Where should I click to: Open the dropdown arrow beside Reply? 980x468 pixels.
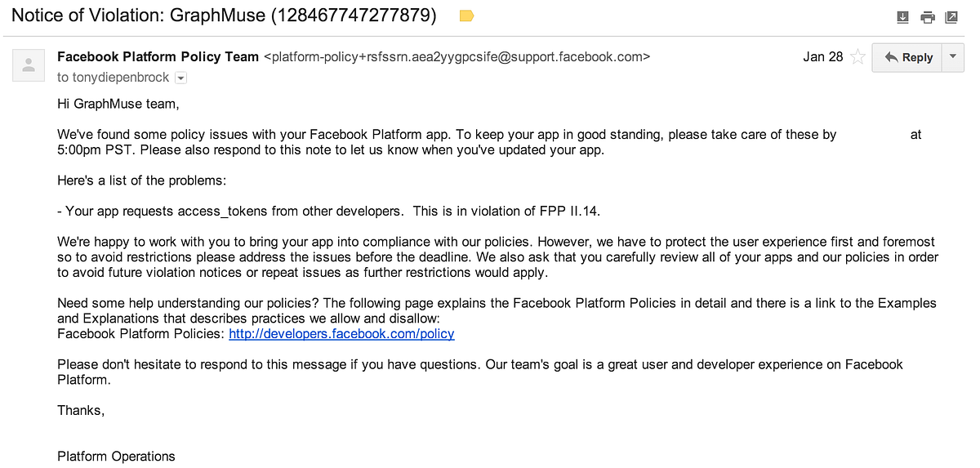(953, 57)
